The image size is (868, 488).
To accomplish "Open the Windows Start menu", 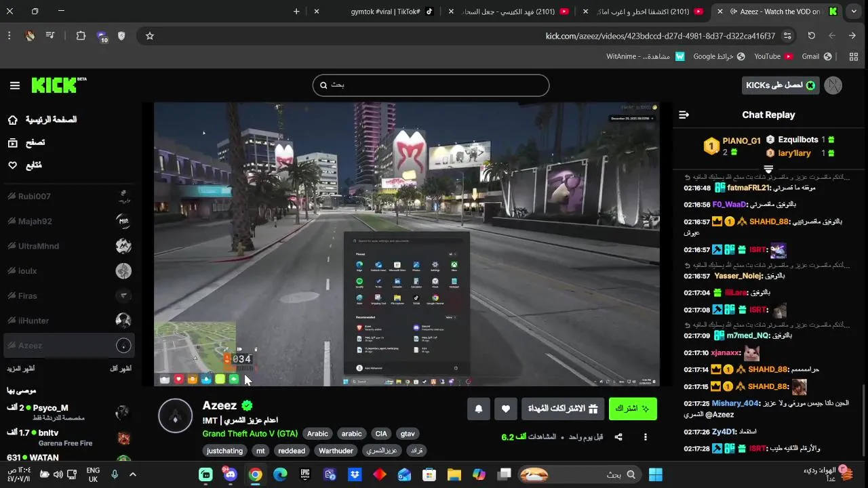I will 656,474.
